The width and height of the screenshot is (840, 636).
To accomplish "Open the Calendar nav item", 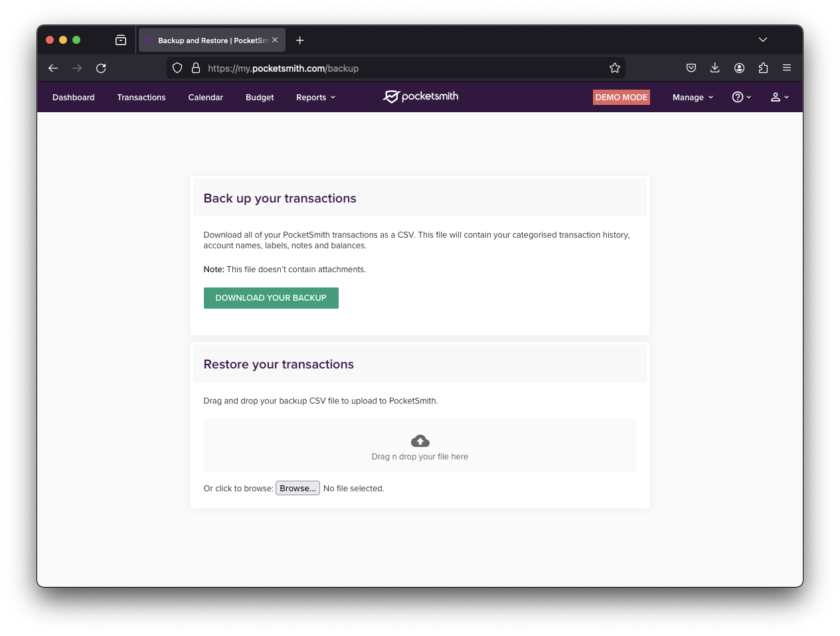I will coord(205,98).
